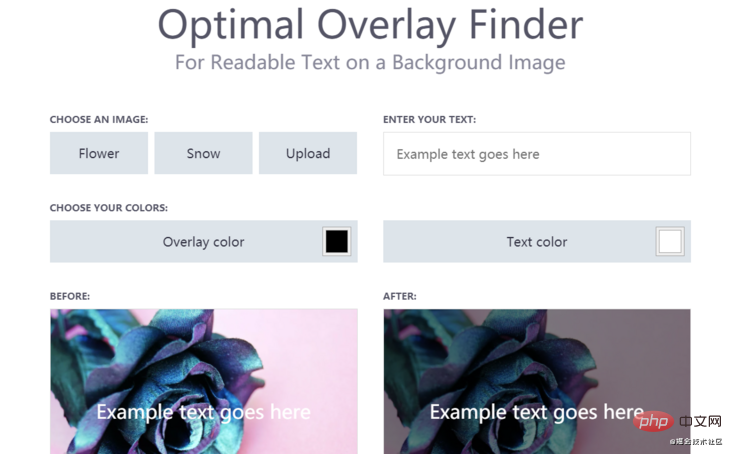This screenshot has width=732, height=454.
Task: Click the red php logo watermark
Action: (x=654, y=421)
